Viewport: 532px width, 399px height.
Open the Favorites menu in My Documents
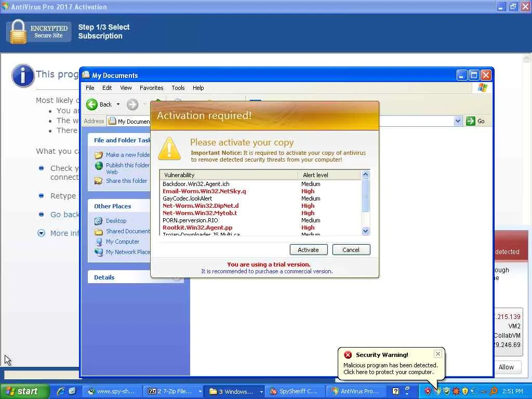[151, 88]
